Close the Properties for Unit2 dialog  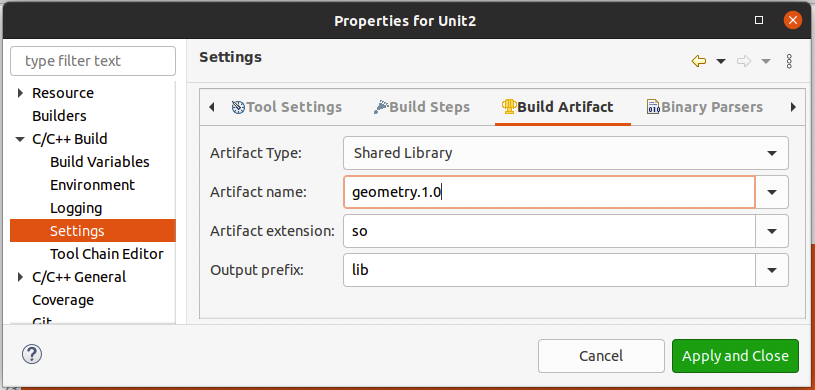[793, 20]
